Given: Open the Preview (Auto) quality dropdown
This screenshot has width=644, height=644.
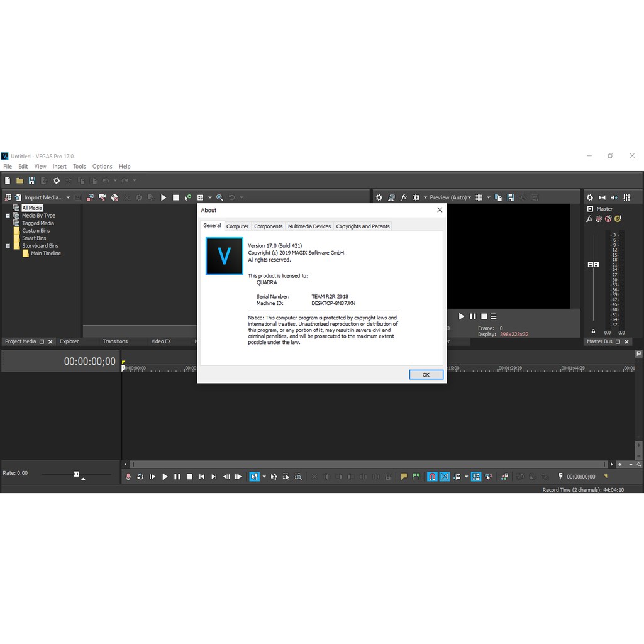Looking at the screenshot, I should pyautogui.click(x=450, y=197).
